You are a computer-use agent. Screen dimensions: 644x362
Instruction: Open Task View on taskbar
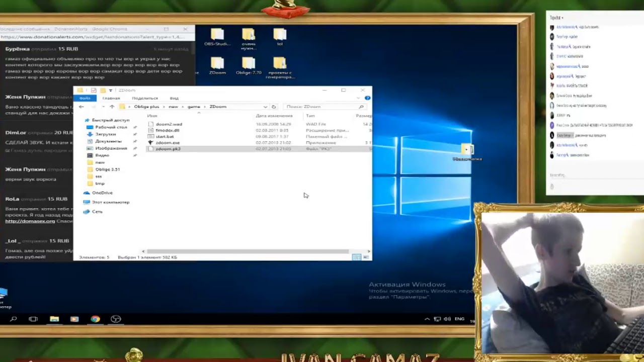click(x=33, y=319)
